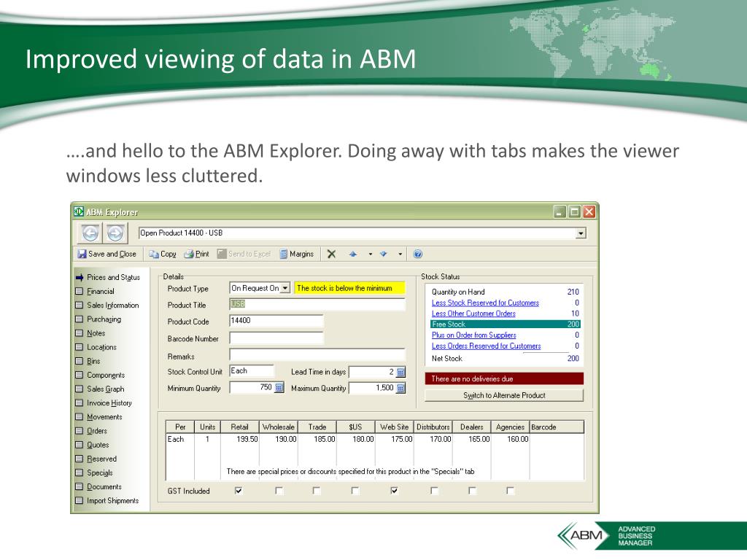Click the Sales Graph sidebar icon
Viewport: 747px width, 560px height.
click(79, 389)
